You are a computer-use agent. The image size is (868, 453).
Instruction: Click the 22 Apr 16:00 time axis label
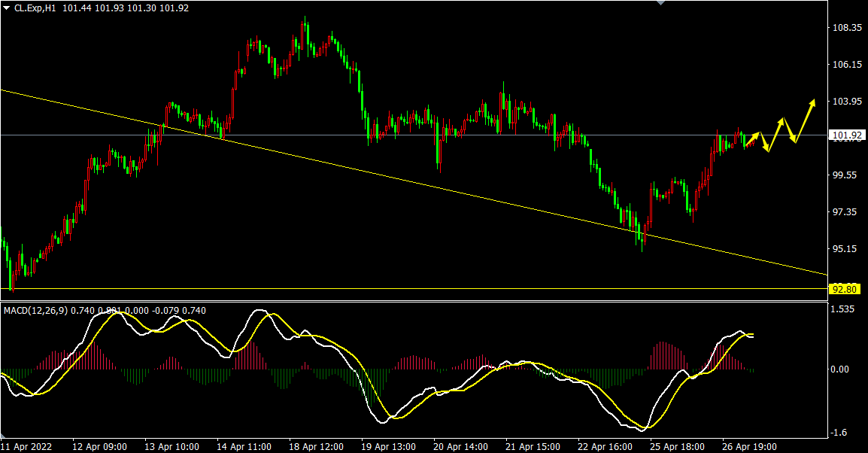coord(604,446)
